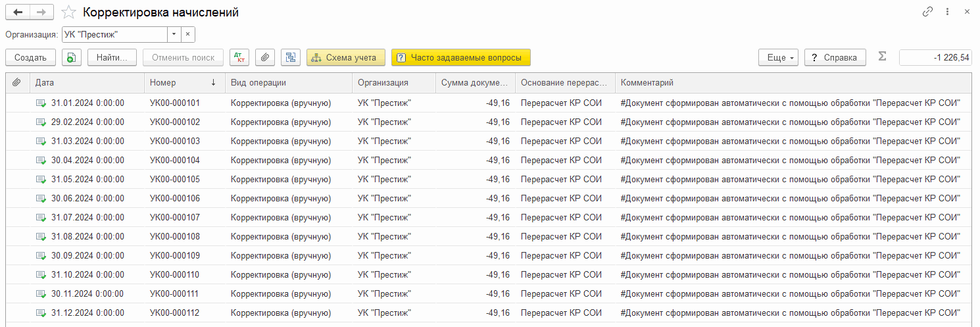The height and width of the screenshot is (327, 980).
Task: Open Часто задаваемые вопросы
Action: tap(460, 57)
